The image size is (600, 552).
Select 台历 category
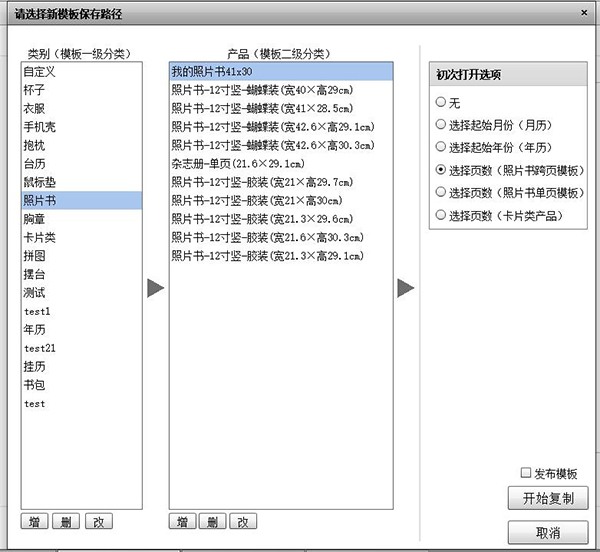(82, 164)
